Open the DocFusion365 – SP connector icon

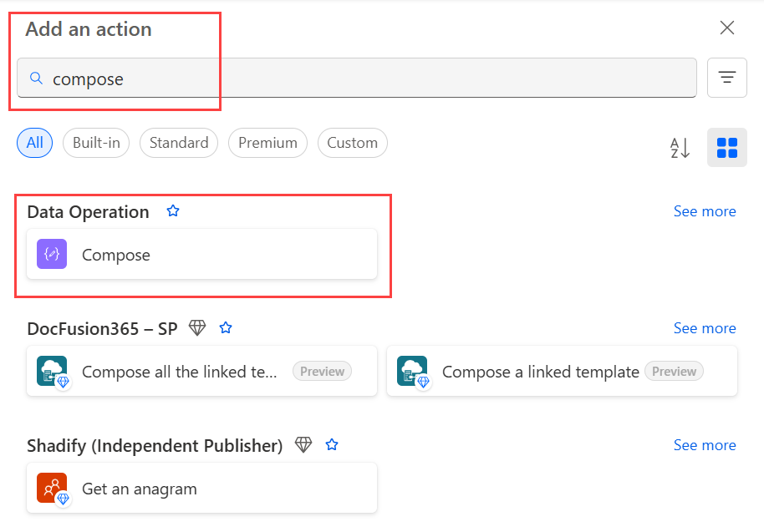pyautogui.click(x=51, y=371)
